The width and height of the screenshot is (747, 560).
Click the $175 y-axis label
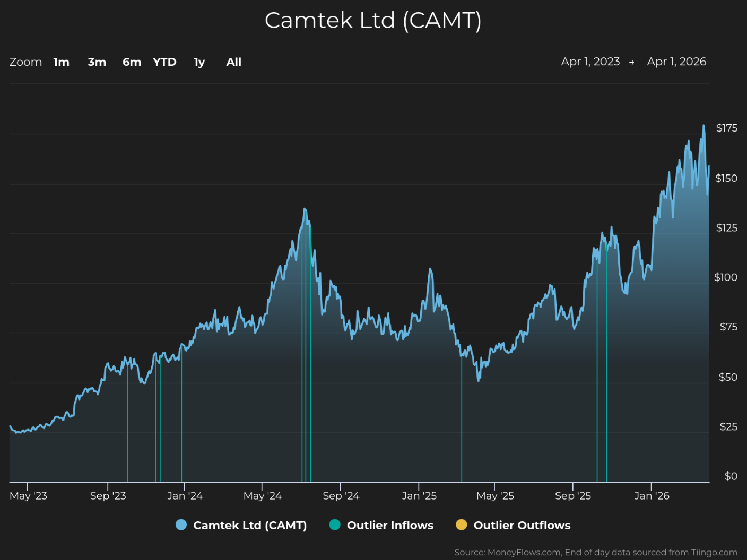[726, 128]
